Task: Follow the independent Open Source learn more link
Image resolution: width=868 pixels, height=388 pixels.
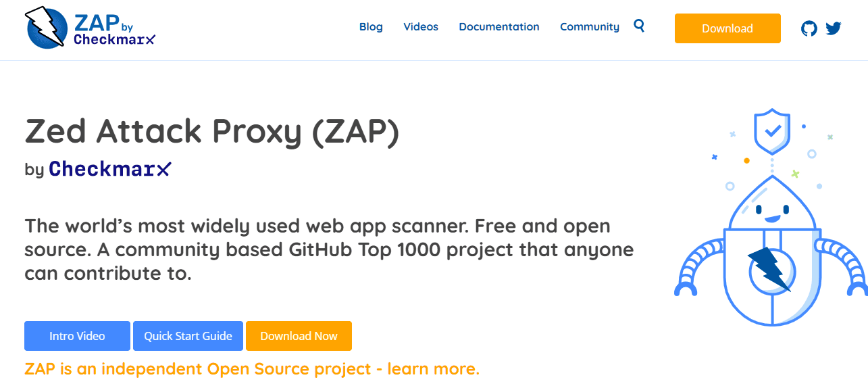Action: click(252, 369)
